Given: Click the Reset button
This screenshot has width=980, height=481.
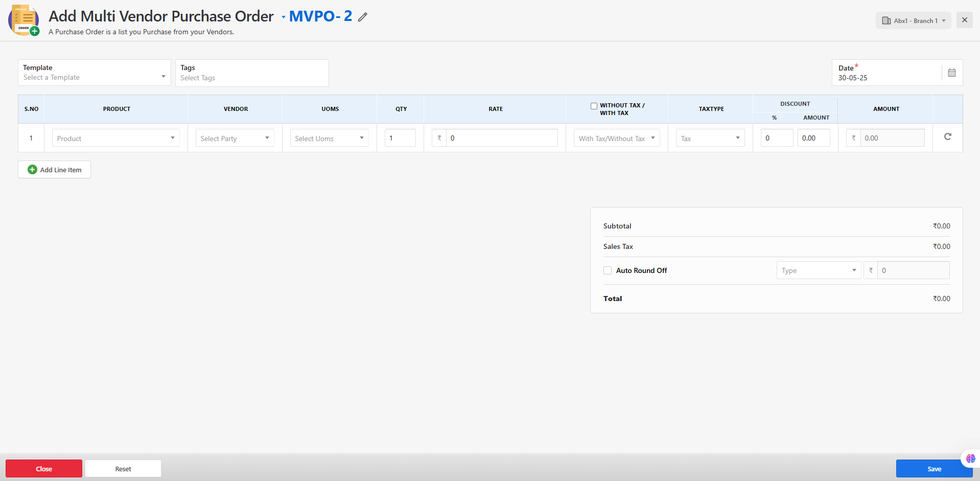Looking at the screenshot, I should (123, 469).
